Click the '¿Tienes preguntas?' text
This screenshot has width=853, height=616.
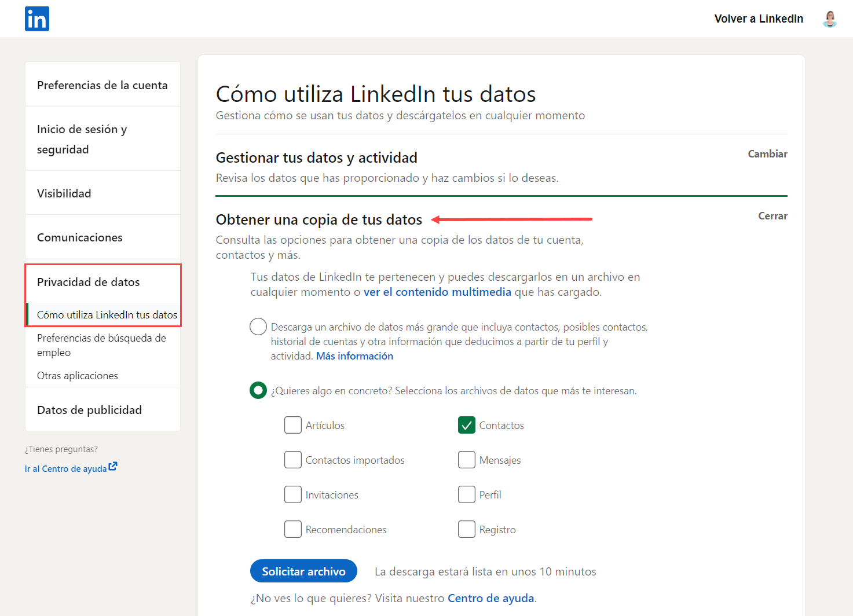click(x=61, y=449)
